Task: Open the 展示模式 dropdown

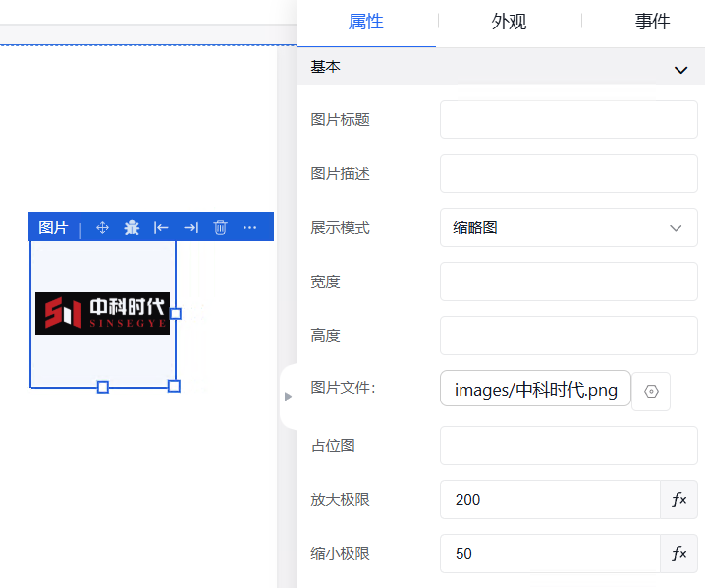Action: coord(568,228)
